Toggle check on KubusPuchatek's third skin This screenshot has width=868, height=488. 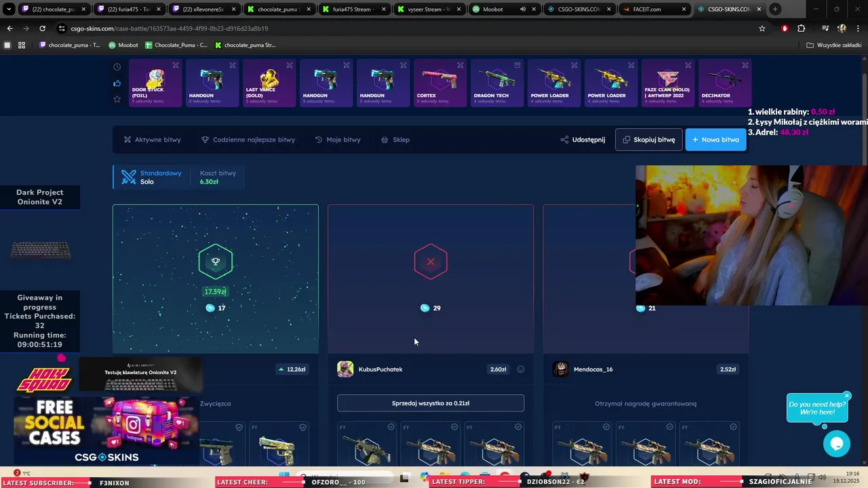[x=518, y=427]
